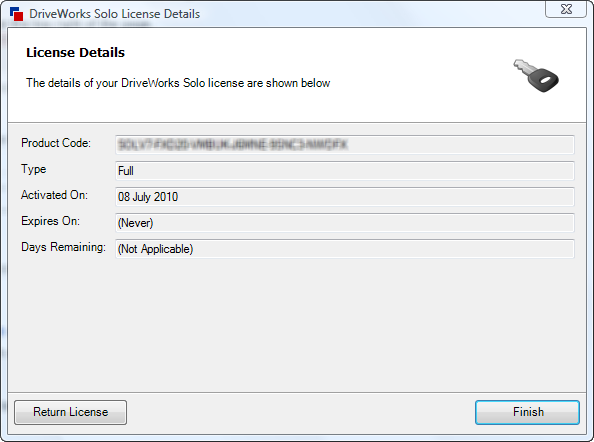Close the License Details dialog window
The height and width of the screenshot is (442, 594).
pos(566,9)
